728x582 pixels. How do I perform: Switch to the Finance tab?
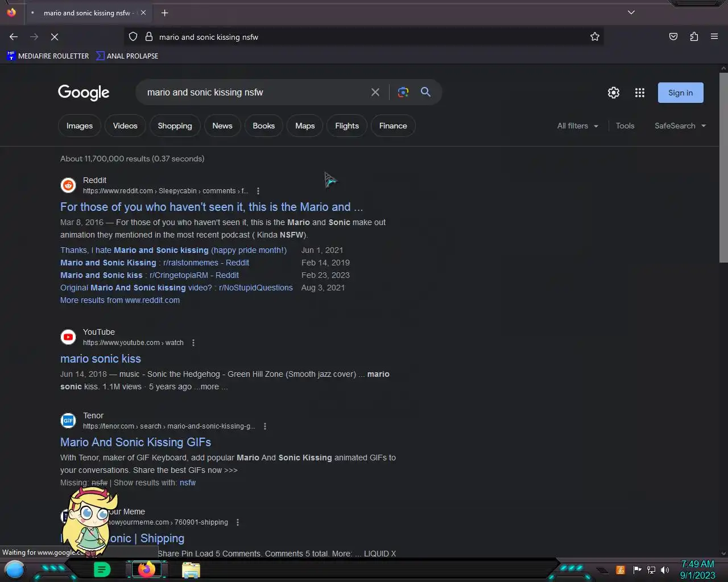tap(393, 126)
